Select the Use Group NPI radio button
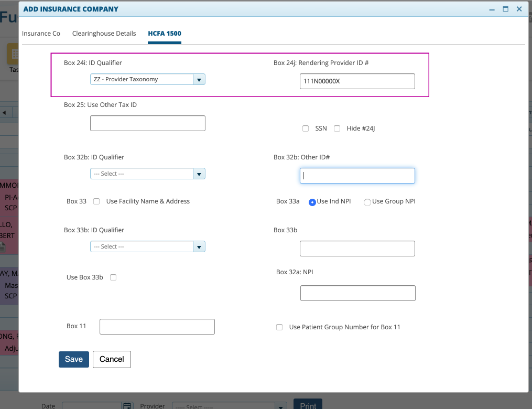 pos(367,202)
